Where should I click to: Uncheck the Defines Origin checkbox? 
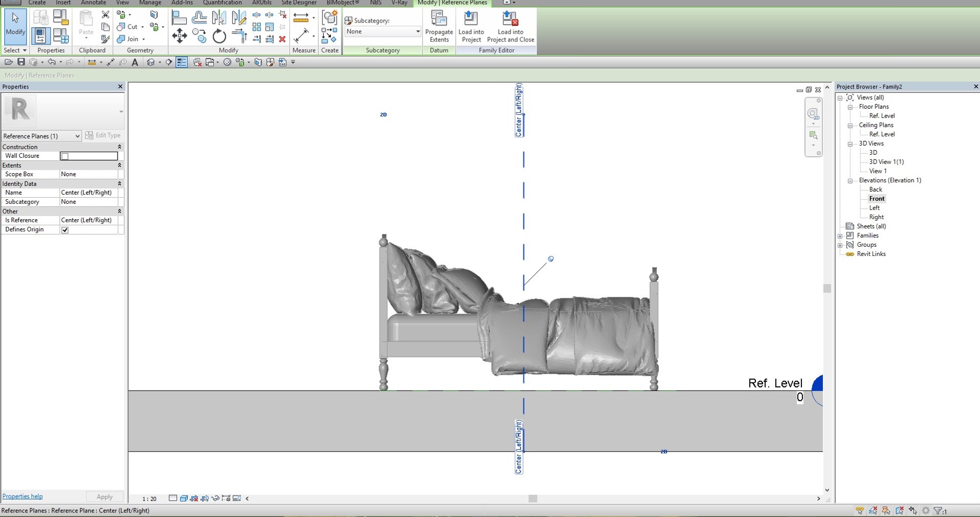point(65,230)
